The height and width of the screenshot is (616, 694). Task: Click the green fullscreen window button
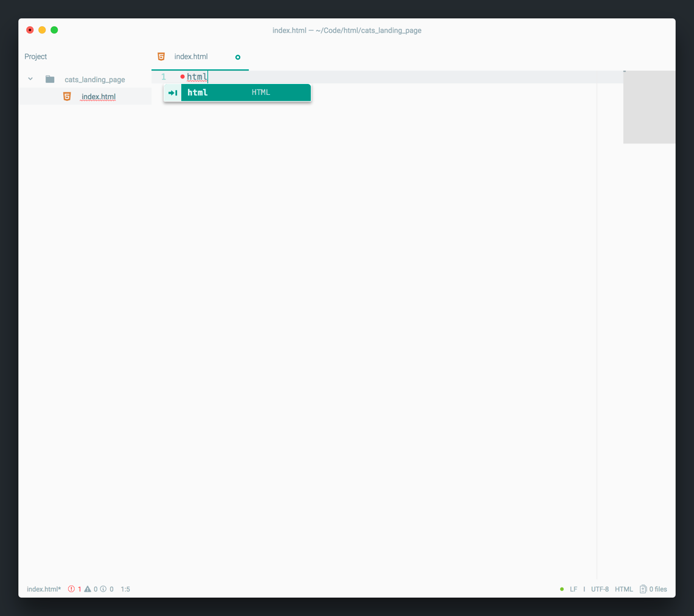coord(54,30)
